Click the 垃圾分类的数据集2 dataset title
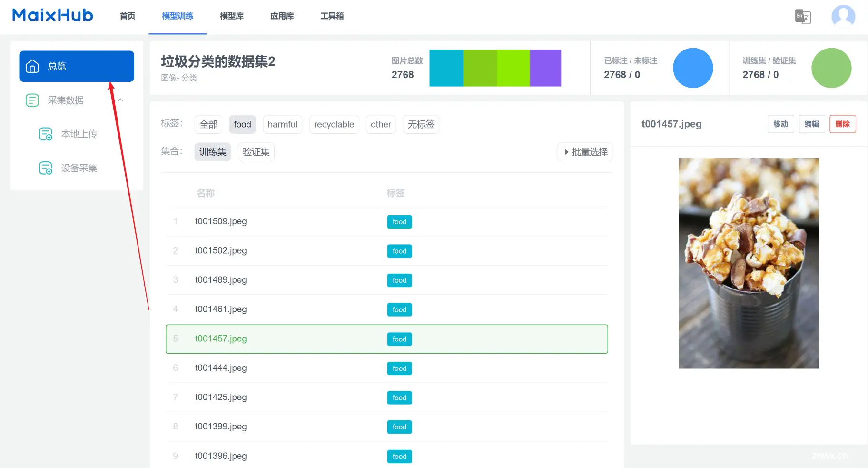This screenshot has height=468, width=868. (218, 61)
